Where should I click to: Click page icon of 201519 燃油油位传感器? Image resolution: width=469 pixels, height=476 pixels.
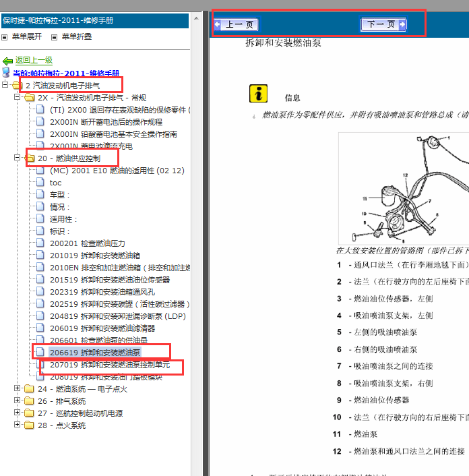coord(40,279)
